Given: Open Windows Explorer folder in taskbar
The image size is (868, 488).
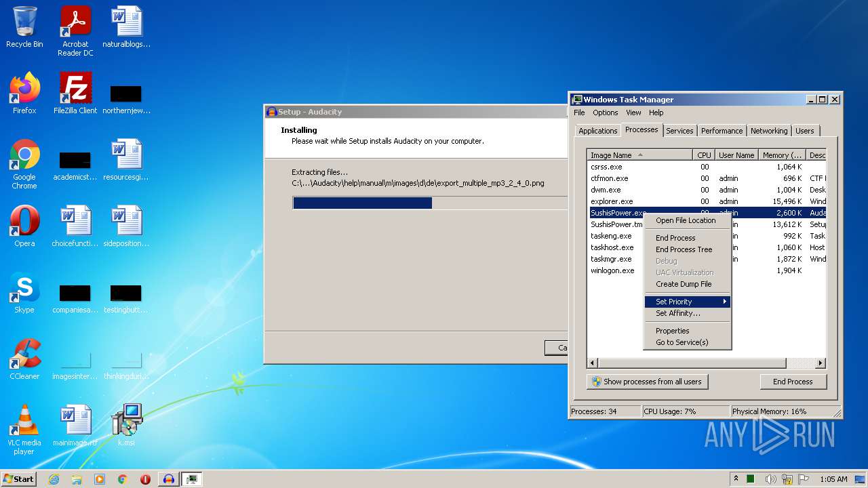Looking at the screenshot, I should coord(77,479).
